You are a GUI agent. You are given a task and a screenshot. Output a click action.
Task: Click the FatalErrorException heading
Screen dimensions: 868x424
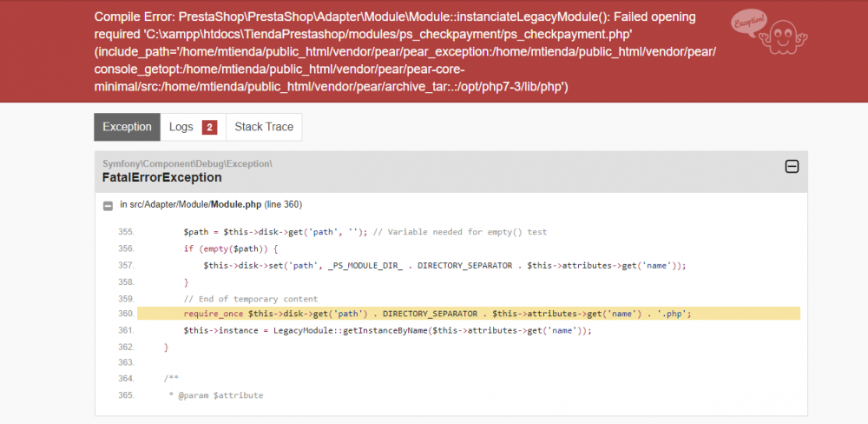click(x=162, y=177)
